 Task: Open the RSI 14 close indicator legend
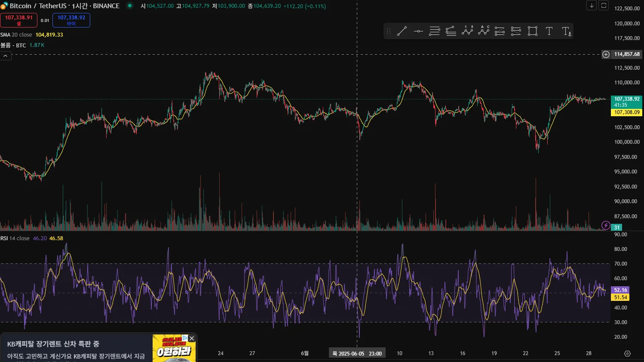pos(32,238)
